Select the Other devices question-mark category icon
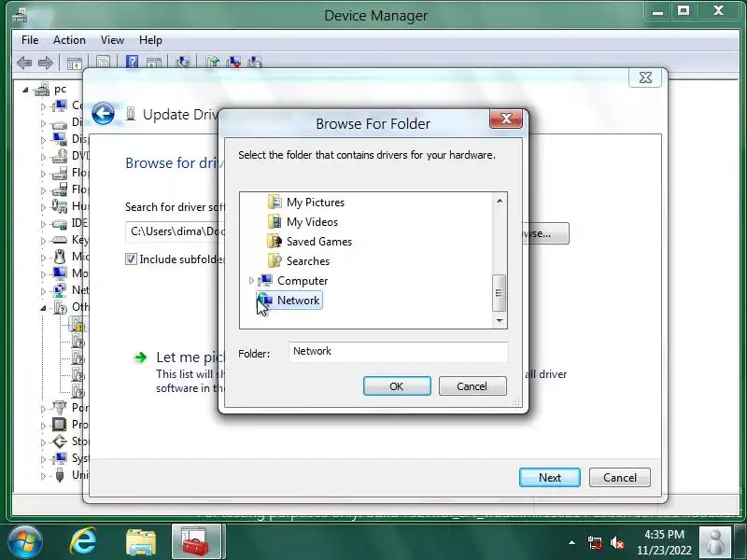This screenshot has width=747, height=560. (61, 307)
